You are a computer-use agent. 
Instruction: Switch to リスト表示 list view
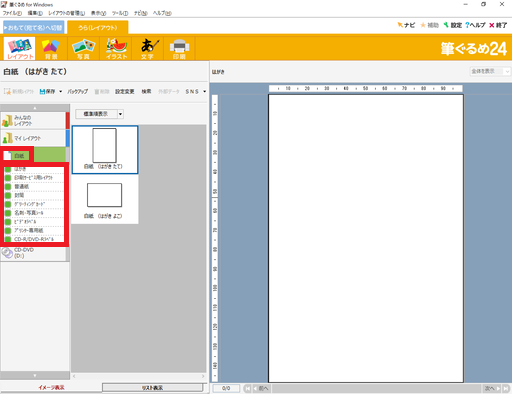coord(152,387)
